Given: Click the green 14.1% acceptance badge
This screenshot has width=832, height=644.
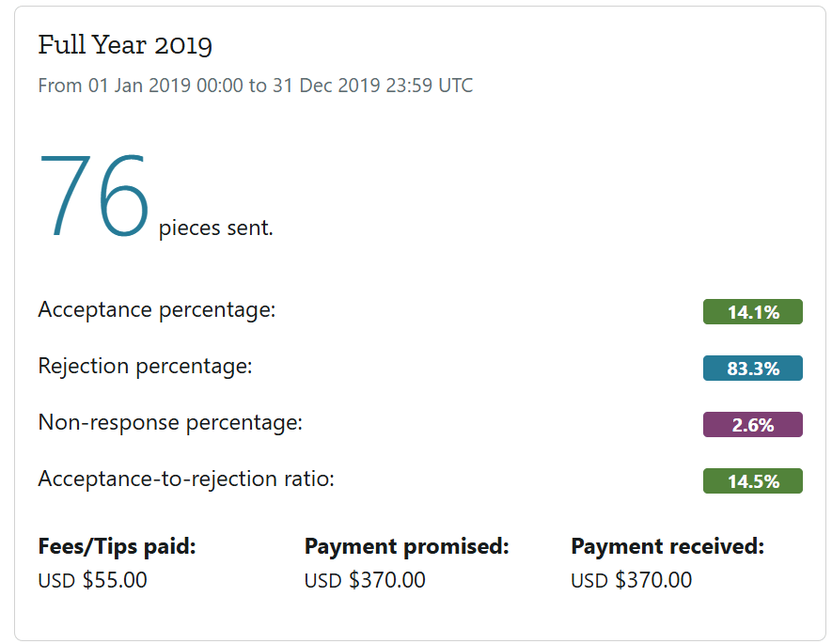Looking at the screenshot, I should click(x=752, y=312).
